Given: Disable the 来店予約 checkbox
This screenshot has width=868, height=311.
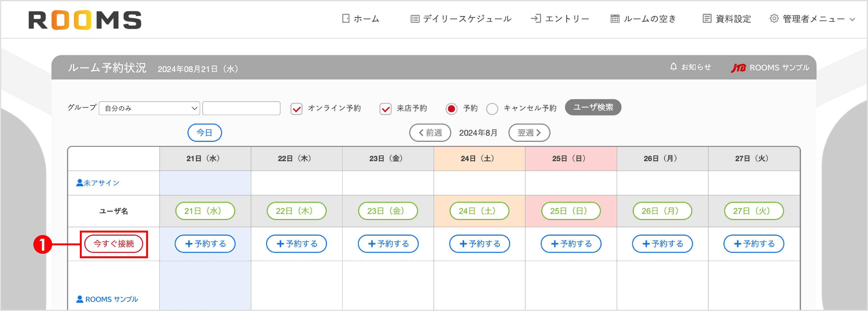Looking at the screenshot, I should [x=385, y=109].
